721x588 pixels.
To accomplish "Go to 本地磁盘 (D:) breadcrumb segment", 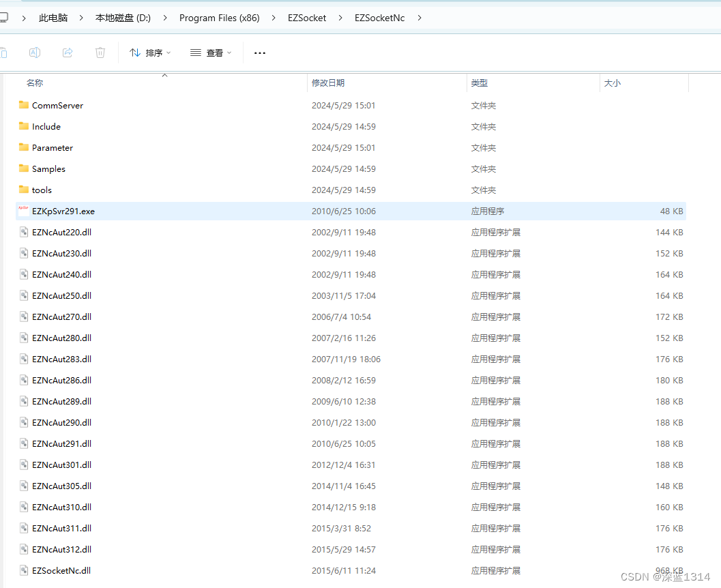I will click(x=123, y=18).
